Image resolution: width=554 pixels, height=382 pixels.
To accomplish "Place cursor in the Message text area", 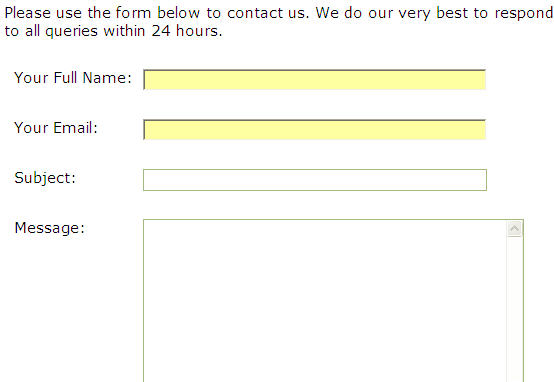I will tap(324, 300).
